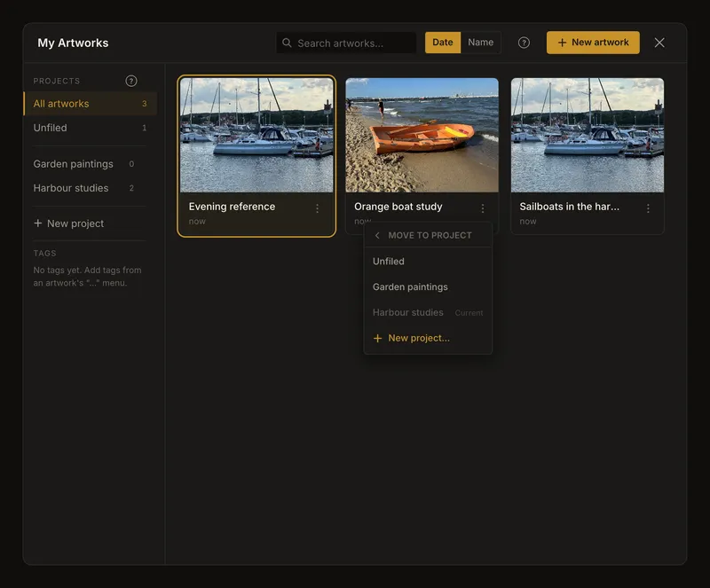Click the My Artworks heading
710x588 pixels.
pos(73,43)
